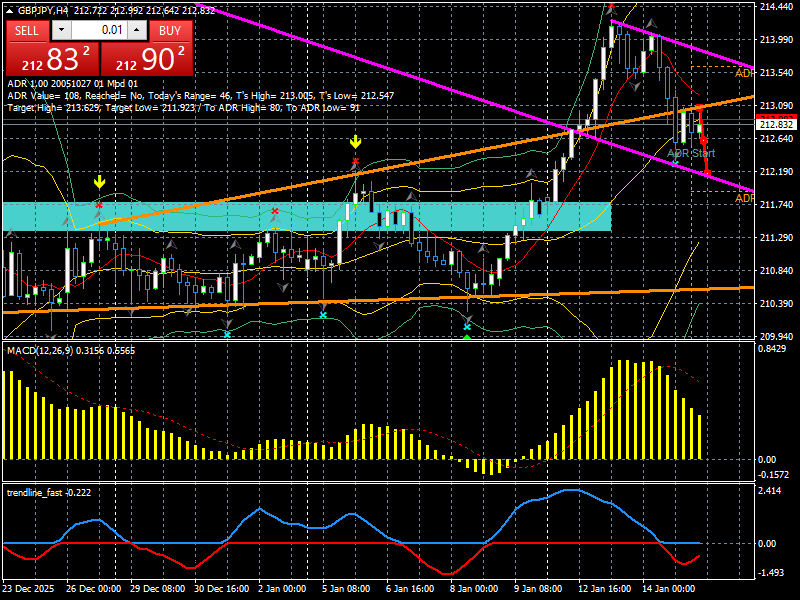Click the sell price panel showing 212 83
Screen dimensions: 800x600
(x=52, y=59)
